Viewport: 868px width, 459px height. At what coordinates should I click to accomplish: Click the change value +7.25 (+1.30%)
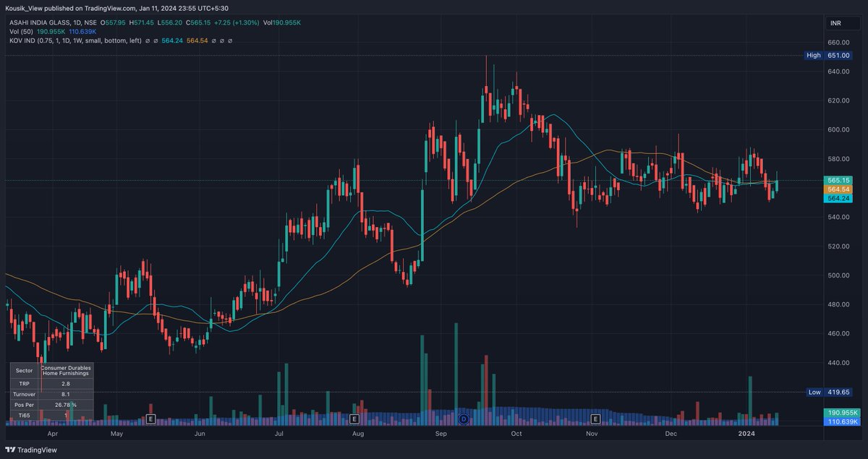237,22
